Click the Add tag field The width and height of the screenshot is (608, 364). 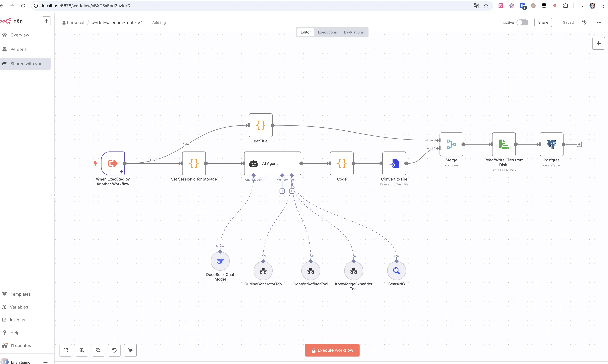click(x=157, y=23)
